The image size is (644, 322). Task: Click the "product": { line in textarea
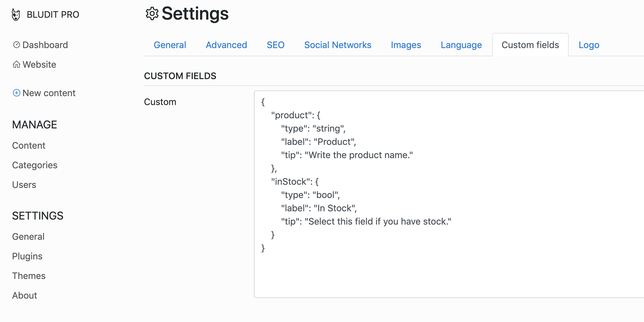pyautogui.click(x=296, y=115)
